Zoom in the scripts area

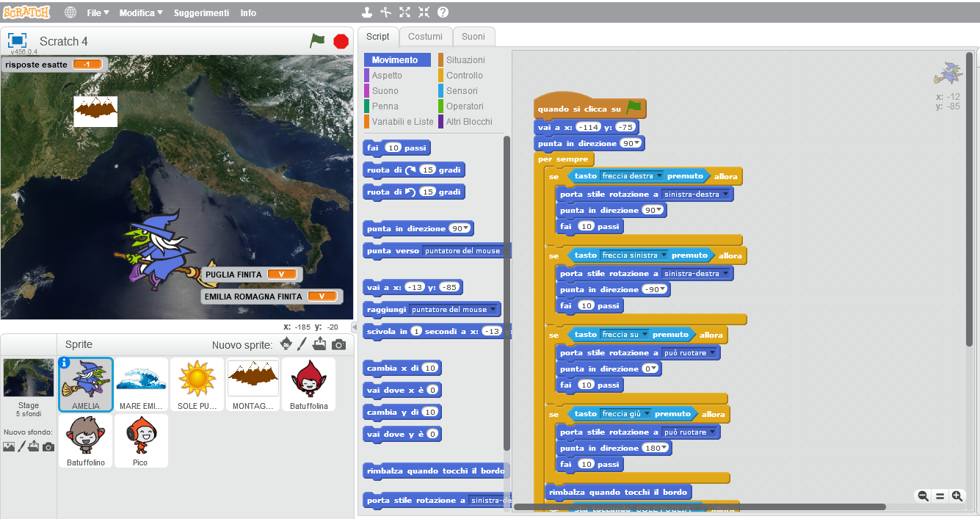[x=957, y=496]
